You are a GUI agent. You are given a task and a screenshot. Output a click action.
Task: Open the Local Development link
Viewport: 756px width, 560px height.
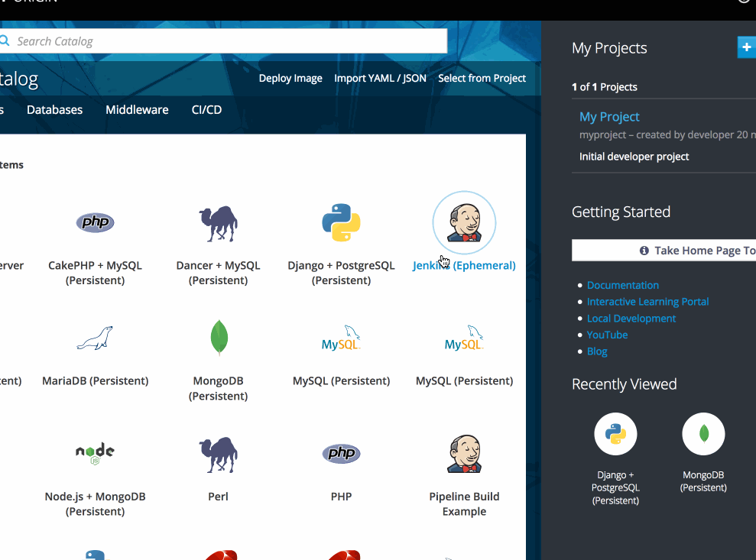(x=631, y=319)
